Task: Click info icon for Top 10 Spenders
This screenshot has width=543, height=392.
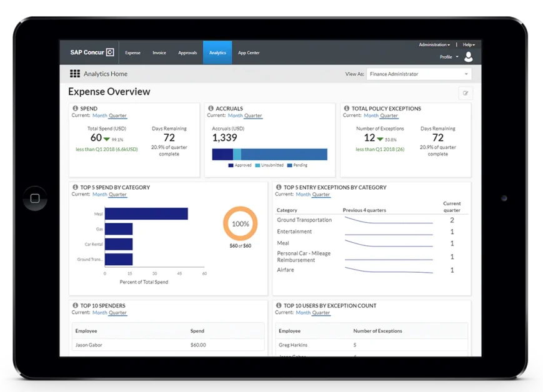Action: tap(75, 306)
